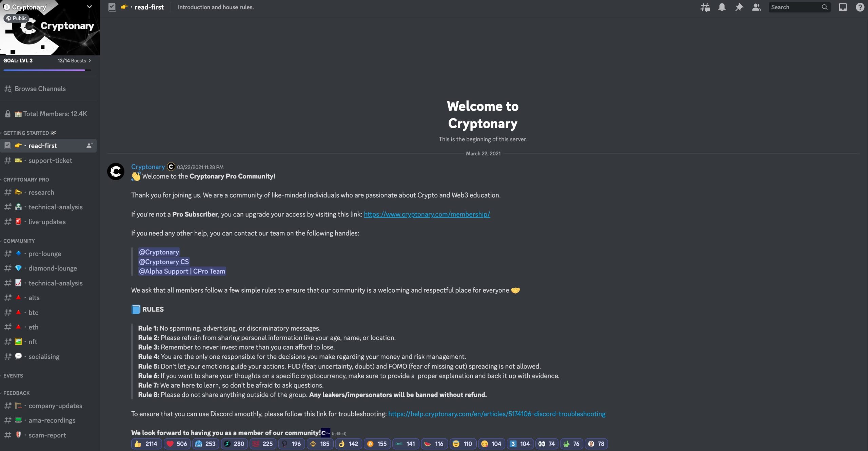Toggle the Bitcoin emoji reaction
The width and height of the screenshot is (868, 451).
click(377, 444)
